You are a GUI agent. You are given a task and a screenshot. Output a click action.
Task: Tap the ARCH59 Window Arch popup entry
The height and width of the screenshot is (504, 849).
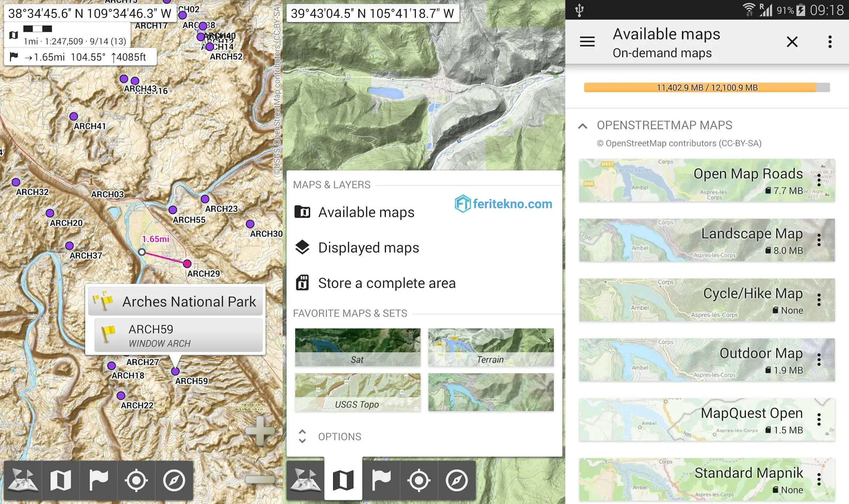[x=178, y=335]
